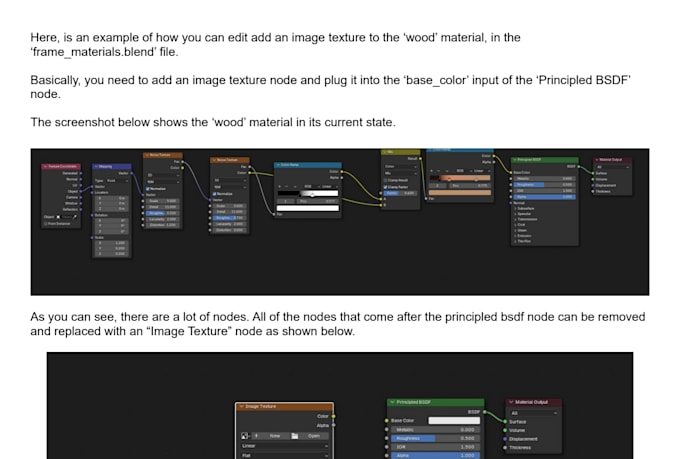Click Pos field on the orange Color Ramp
Image resolution: width=680 pixels, height=459 pixels.
tap(469, 185)
